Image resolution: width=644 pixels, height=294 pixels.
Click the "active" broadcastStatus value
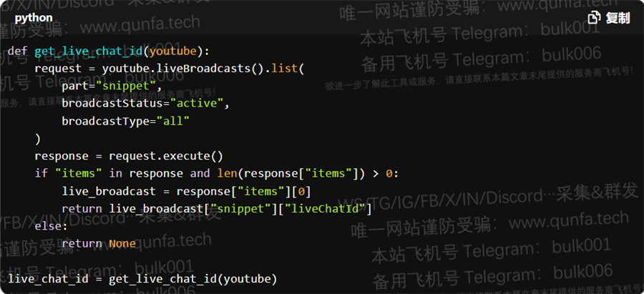(196, 103)
